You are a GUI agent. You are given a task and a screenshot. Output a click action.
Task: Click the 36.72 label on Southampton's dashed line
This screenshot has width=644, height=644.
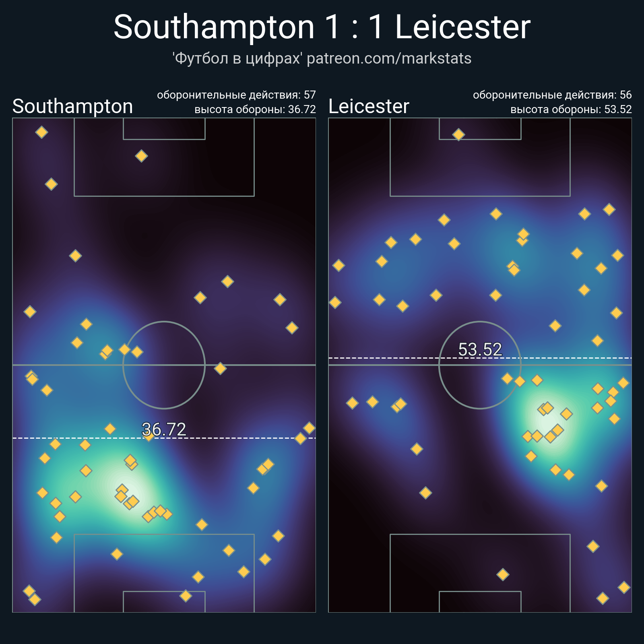point(164,429)
